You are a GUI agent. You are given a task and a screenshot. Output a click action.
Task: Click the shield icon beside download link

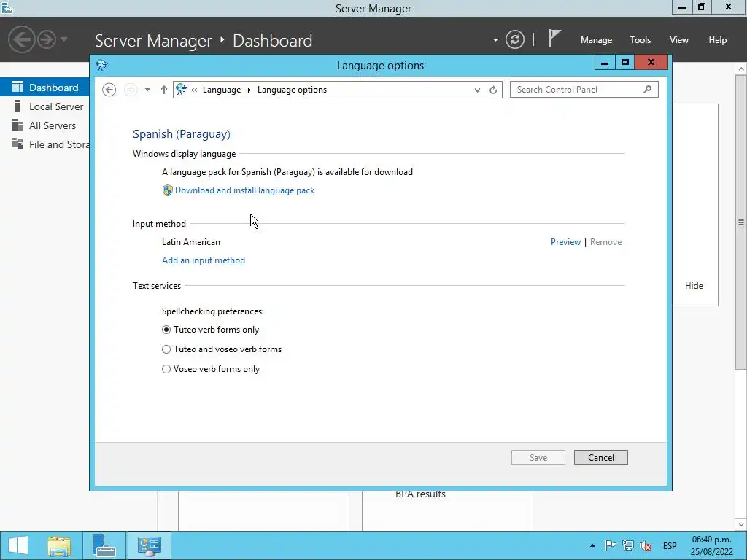[167, 190]
